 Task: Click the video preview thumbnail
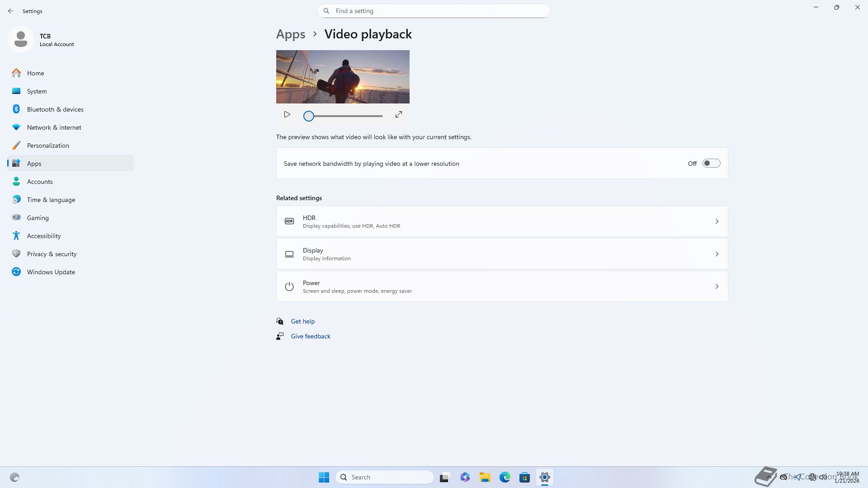tap(343, 77)
